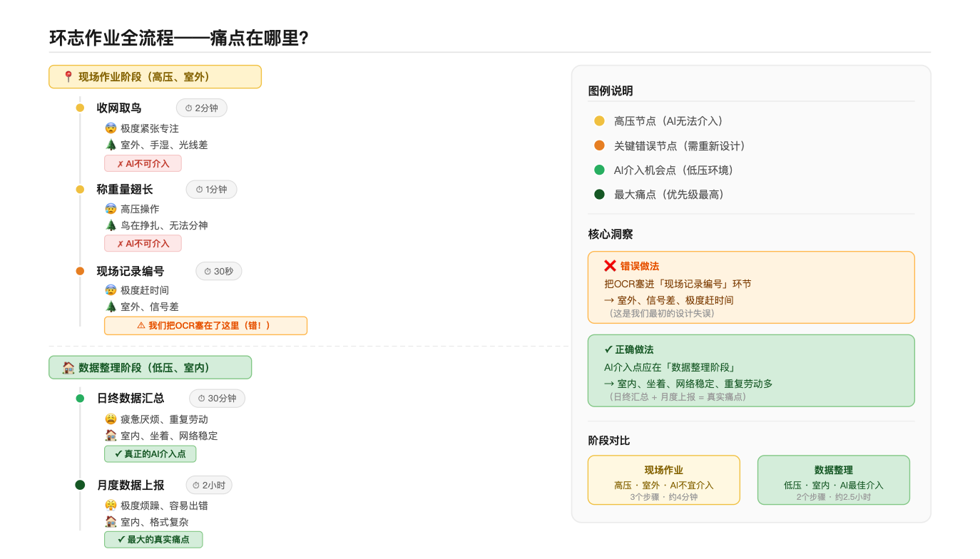
Task: Click the orange legend dot for 关键错误节点
Action: point(599,145)
